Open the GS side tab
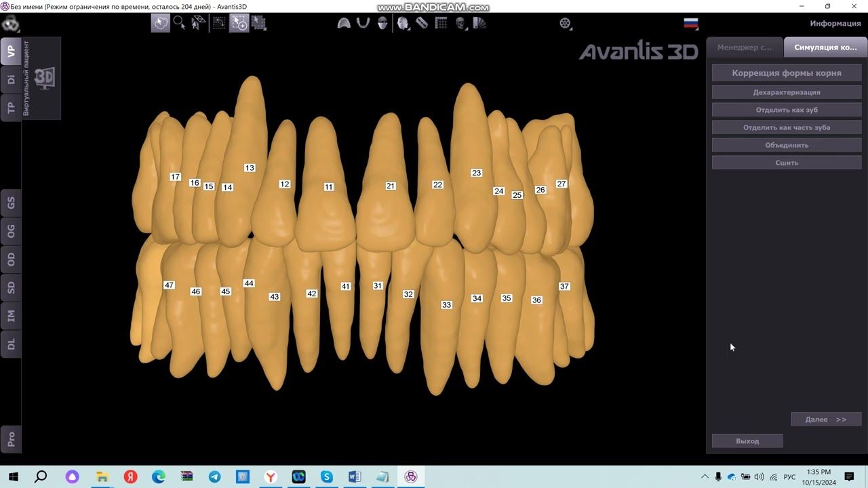The height and width of the screenshot is (488, 868). click(x=11, y=203)
